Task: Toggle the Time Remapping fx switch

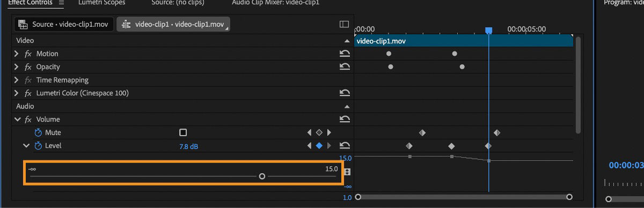Action: pyautogui.click(x=28, y=80)
